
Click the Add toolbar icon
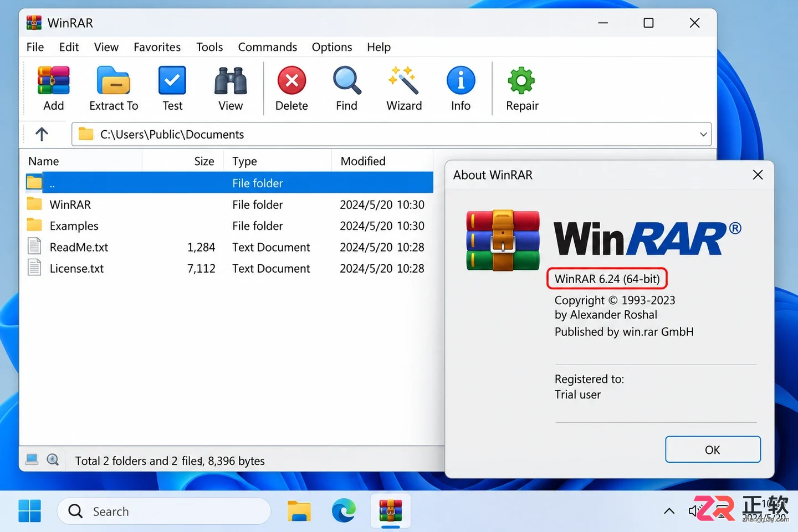point(54,88)
